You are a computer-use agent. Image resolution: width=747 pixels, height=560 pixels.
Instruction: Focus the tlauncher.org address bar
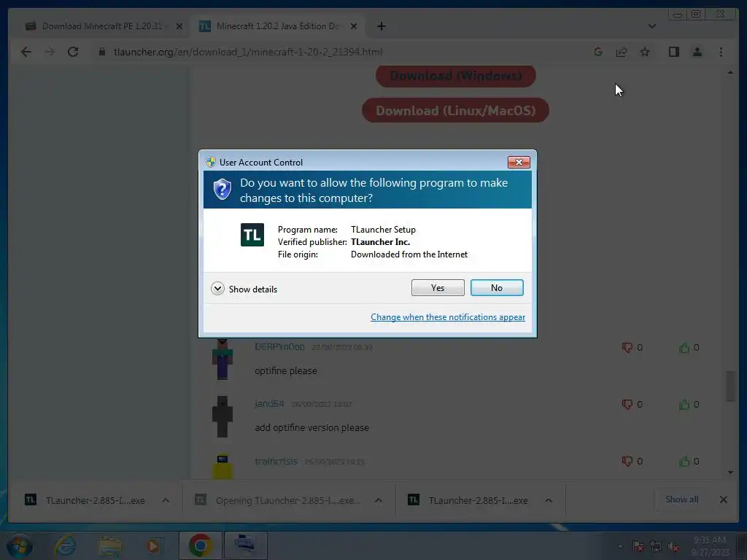tap(248, 52)
